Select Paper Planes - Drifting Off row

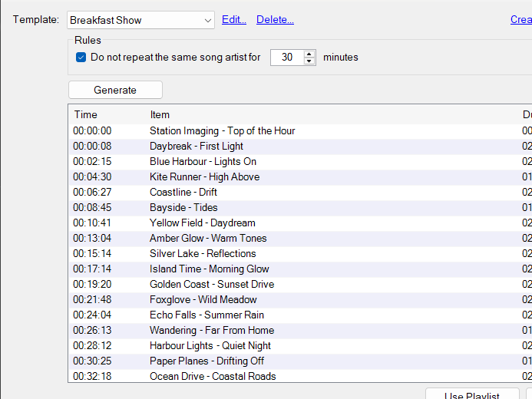300,361
